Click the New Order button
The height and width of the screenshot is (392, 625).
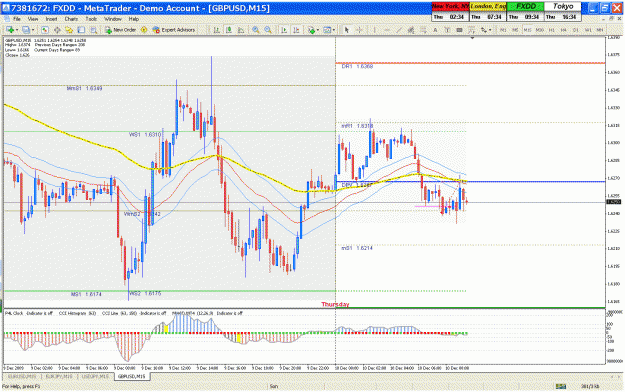tap(120, 30)
